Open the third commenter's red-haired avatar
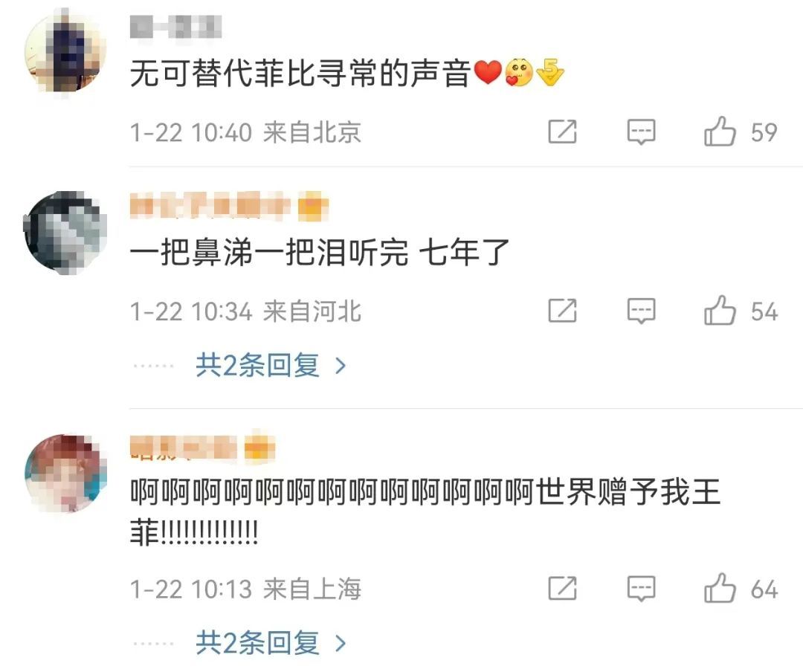The width and height of the screenshot is (803, 672). [x=65, y=474]
